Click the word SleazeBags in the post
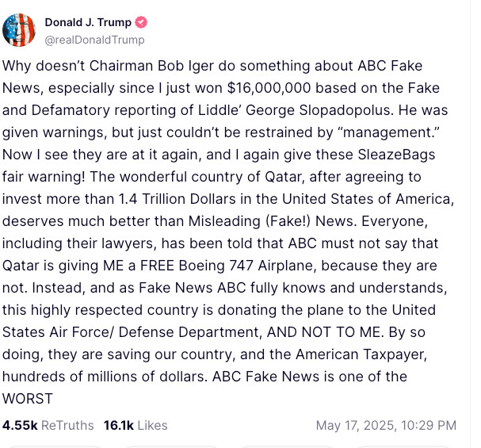Screen dimensions: 481x448 pos(396,155)
